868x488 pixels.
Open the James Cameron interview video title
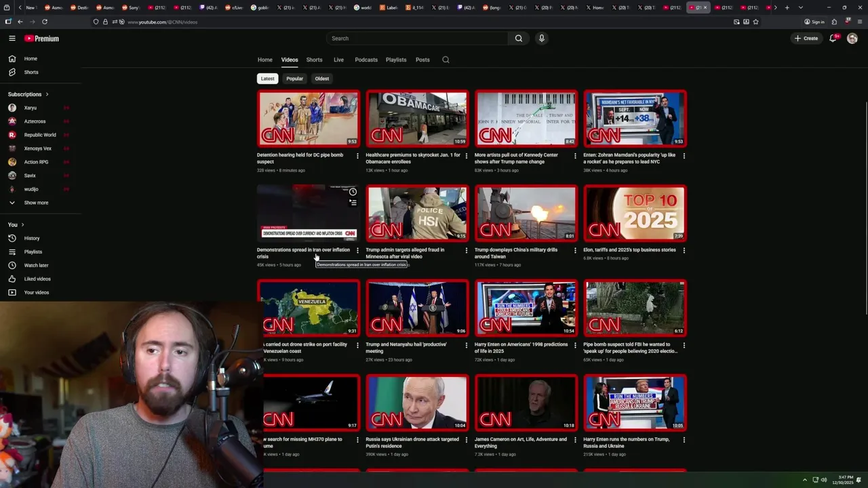click(x=521, y=443)
